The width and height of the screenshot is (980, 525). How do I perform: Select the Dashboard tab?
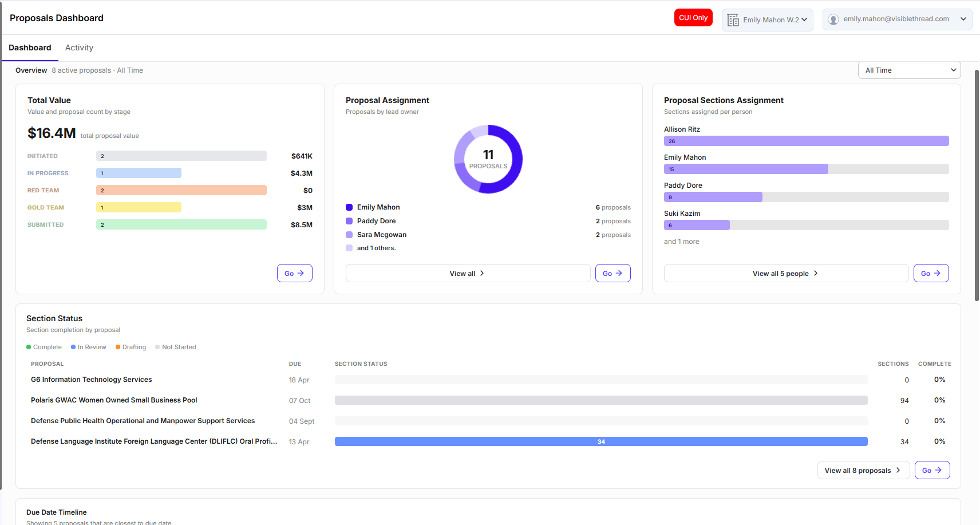tap(30, 48)
